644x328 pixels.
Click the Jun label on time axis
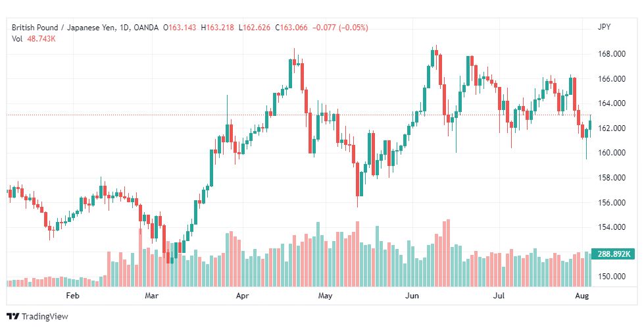coord(412,296)
